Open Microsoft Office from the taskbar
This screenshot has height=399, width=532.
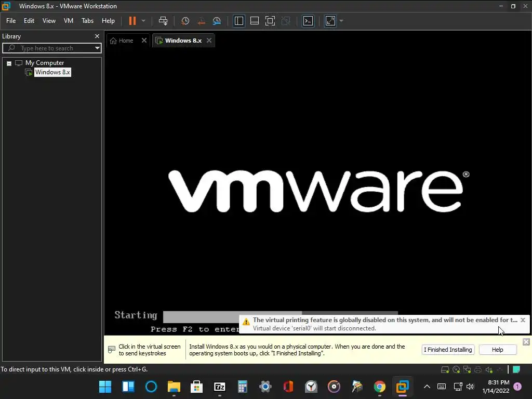coord(288,387)
